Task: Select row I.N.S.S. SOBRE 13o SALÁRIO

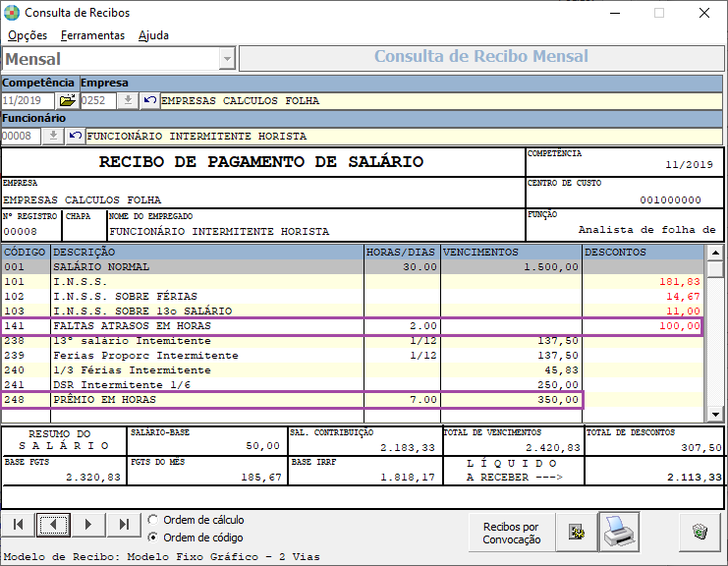Action: (x=353, y=311)
